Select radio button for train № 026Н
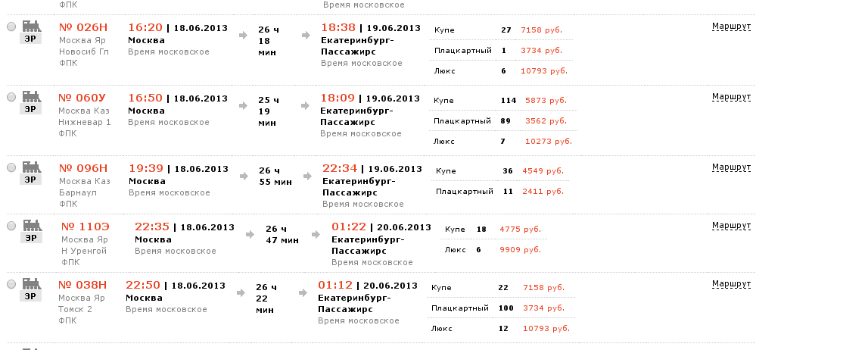The image size is (868, 350). (x=11, y=27)
